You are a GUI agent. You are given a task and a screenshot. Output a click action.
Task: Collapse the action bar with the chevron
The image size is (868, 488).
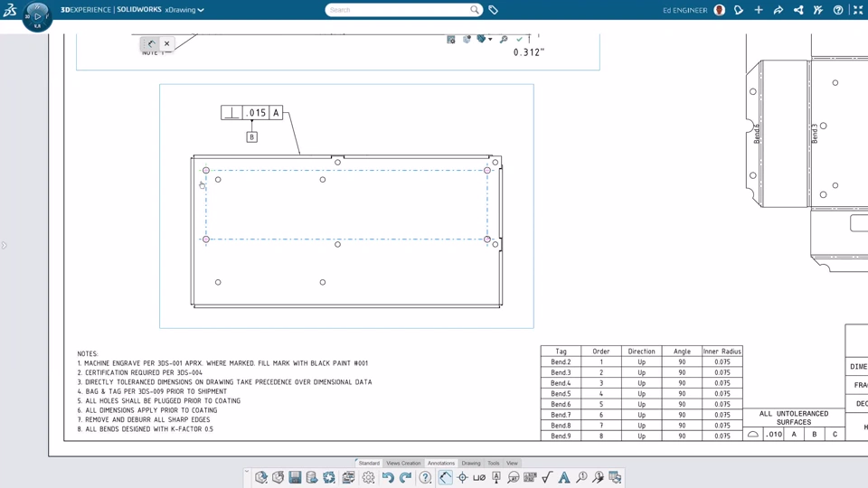pyautogui.click(x=247, y=472)
